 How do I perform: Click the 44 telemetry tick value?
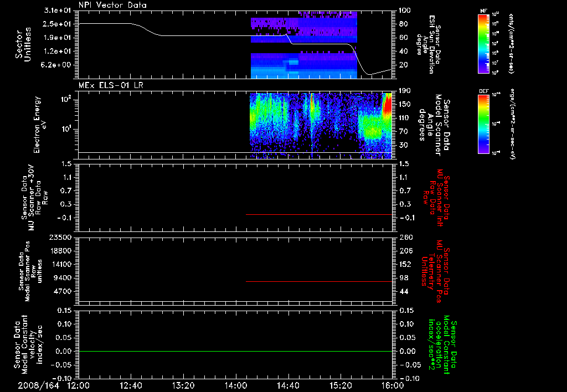(x=404, y=291)
